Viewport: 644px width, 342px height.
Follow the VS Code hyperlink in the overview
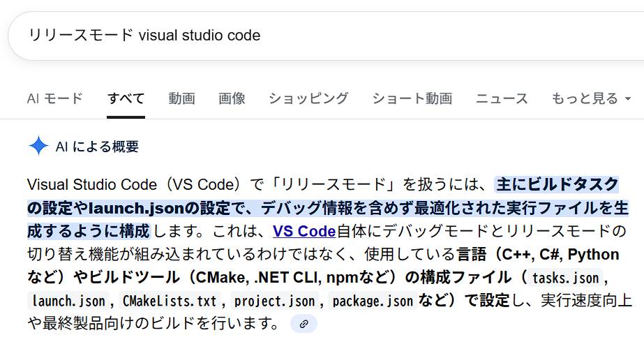(x=304, y=231)
